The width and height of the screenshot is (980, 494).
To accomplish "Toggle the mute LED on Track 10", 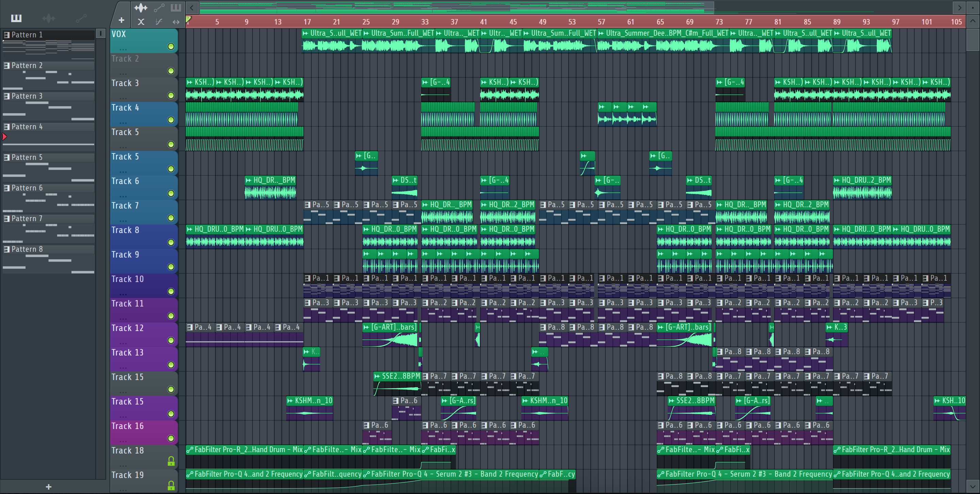I will click(171, 291).
